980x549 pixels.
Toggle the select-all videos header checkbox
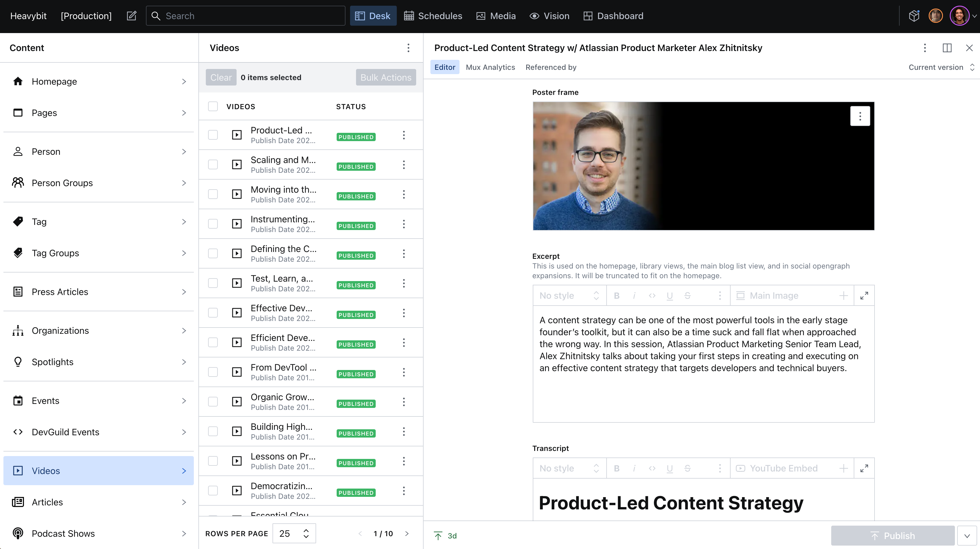[x=213, y=107]
